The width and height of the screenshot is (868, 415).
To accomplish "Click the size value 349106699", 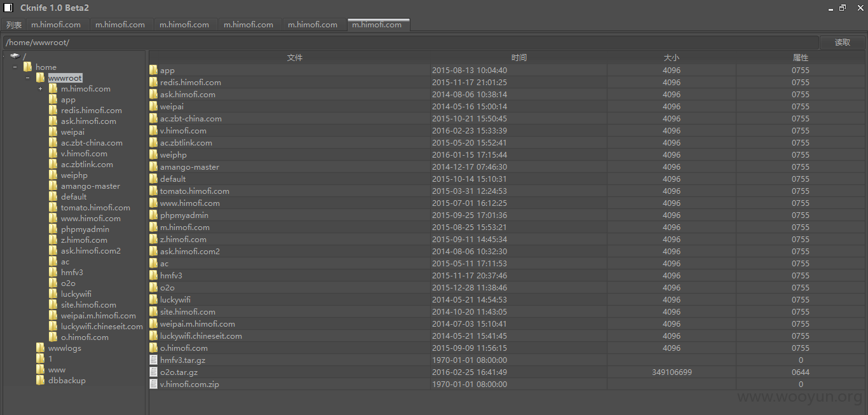I will click(x=672, y=372).
